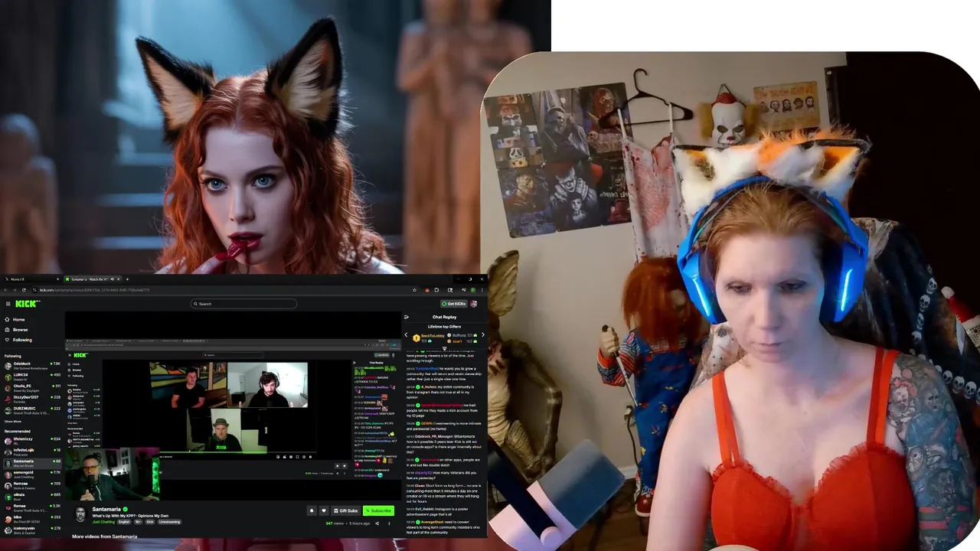The width and height of the screenshot is (980, 551).
Task: Switch to the Home / X browser tab
Action: [x=31, y=279]
